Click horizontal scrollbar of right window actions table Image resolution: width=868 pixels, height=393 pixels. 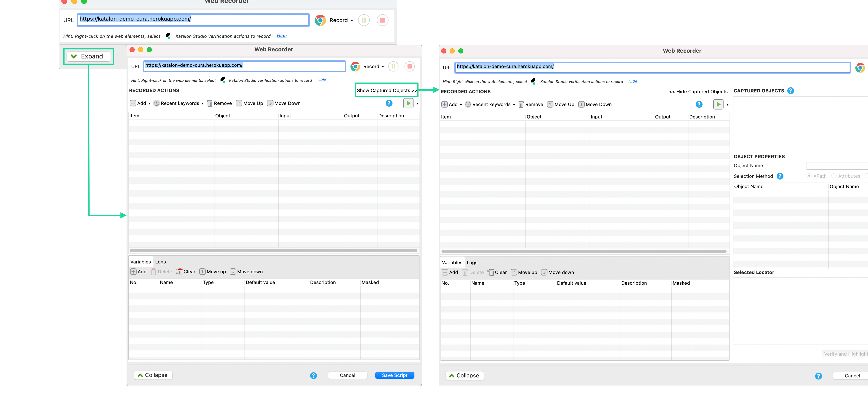tap(584, 251)
